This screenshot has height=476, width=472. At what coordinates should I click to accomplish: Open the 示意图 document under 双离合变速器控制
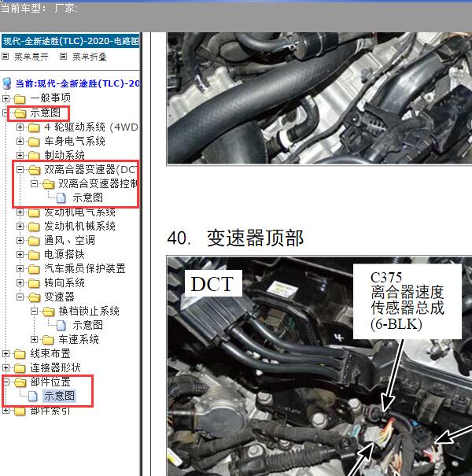(x=88, y=197)
